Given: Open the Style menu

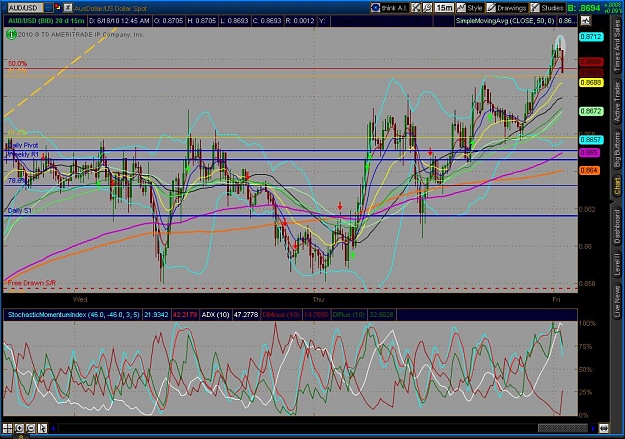Looking at the screenshot, I should [470, 8].
